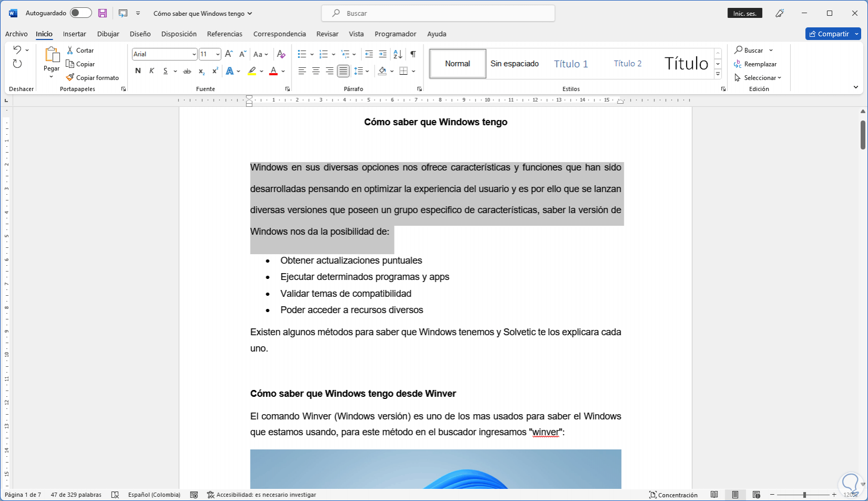The image size is (868, 501).
Task: Click the accessibility status icon
Action: [x=211, y=495]
